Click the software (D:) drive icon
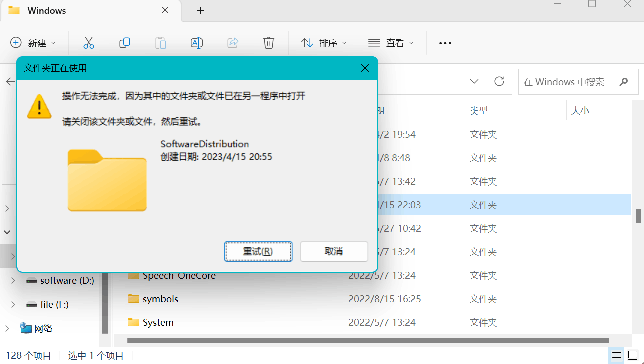The height and width of the screenshot is (364, 644). pos(32,281)
